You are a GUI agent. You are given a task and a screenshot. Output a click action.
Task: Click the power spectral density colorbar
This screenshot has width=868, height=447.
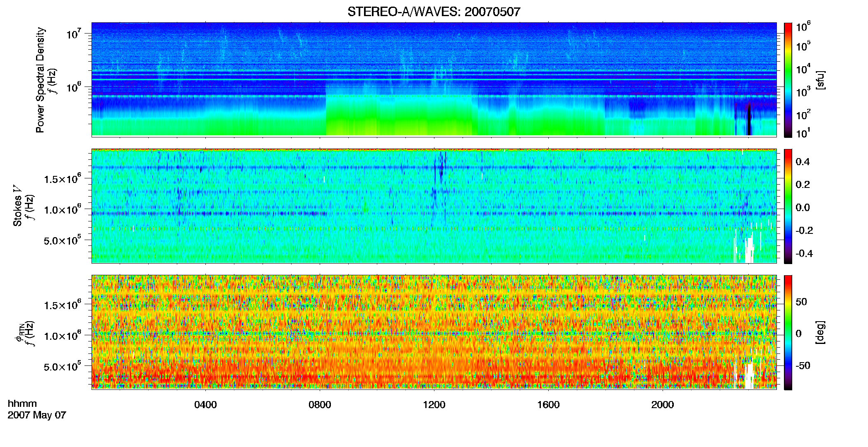[788, 79]
